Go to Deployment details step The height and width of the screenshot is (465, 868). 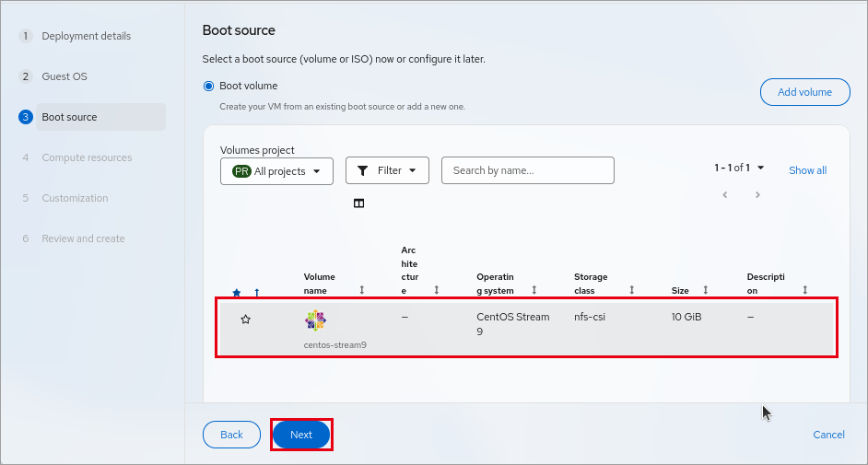(x=87, y=36)
